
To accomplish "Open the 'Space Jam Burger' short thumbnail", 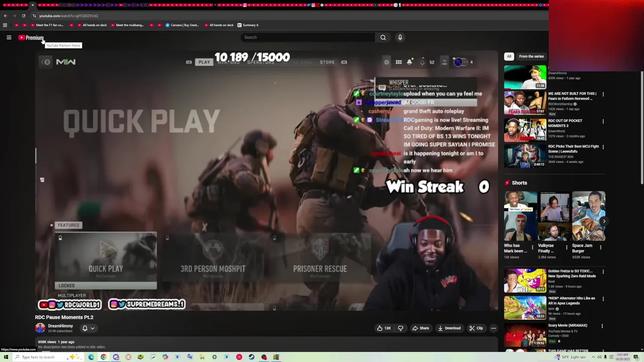I will point(588,216).
